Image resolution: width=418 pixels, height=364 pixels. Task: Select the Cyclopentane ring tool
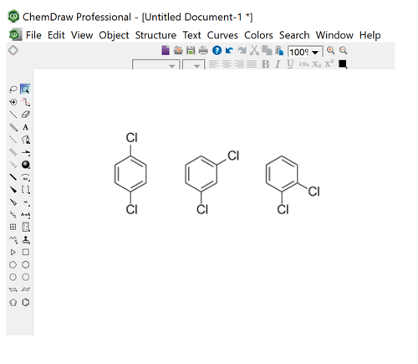[x=13, y=265]
